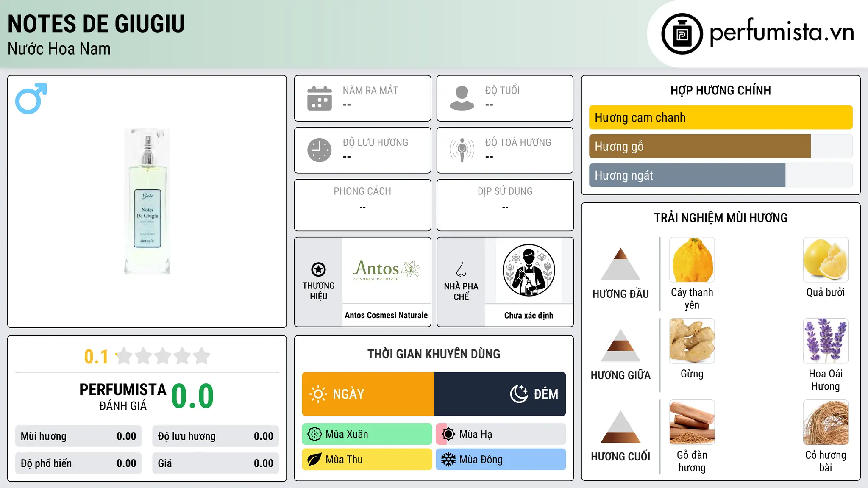868x488 pixels.
Task: Click the pyramid icon above Hương đầu
Action: [x=620, y=264]
